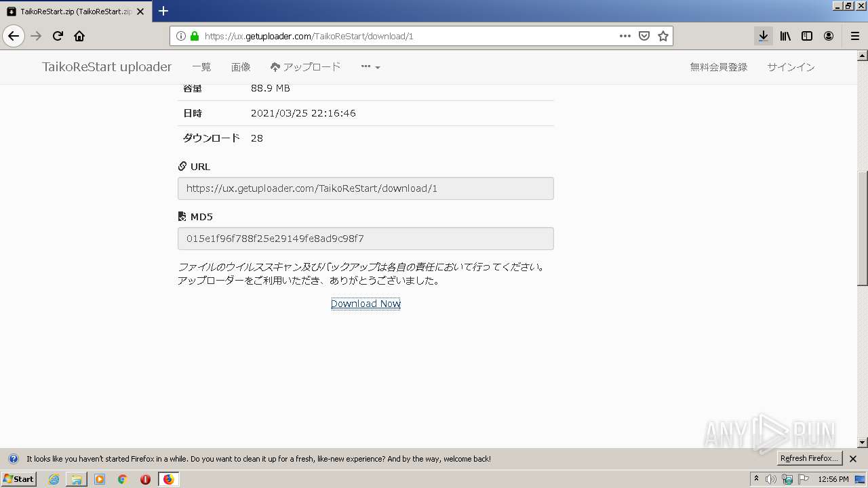
Task: Click the 12:56 PM clock
Action: (x=833, y=479)
